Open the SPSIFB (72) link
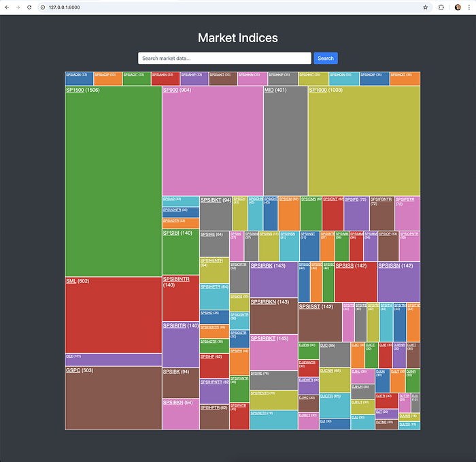This screenshot has height=462, width=476. (352, 199)
